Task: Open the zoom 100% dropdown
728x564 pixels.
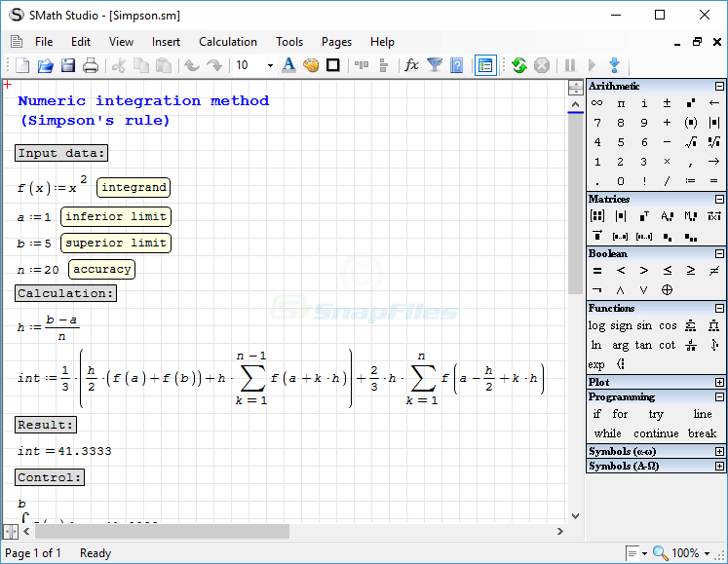Action: [x=708, y=553]
